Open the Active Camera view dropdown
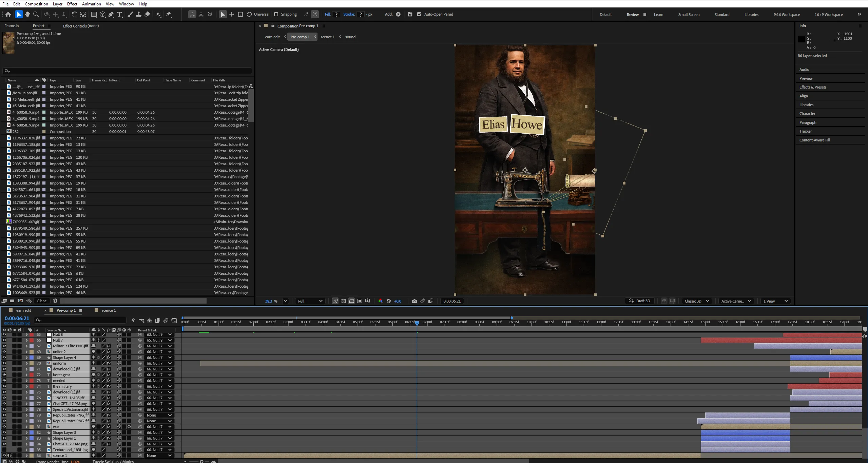Viewport: 868px width, 463px height. [x=736, y=301]
